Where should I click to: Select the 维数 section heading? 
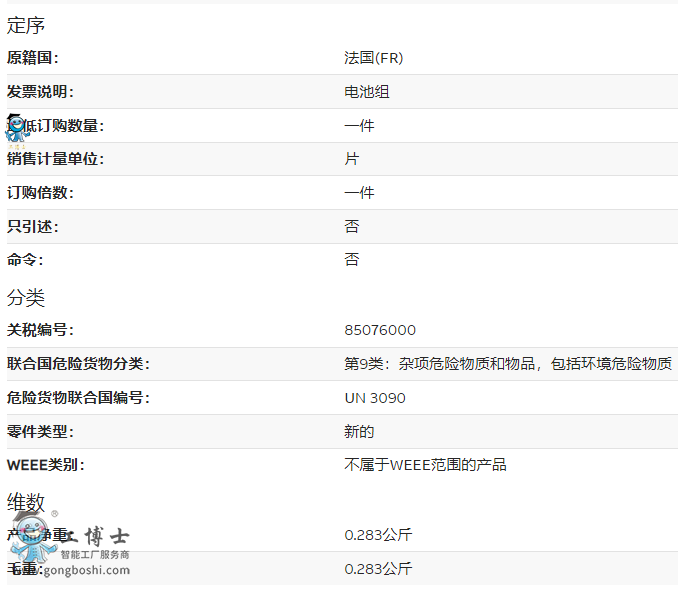[x=26, y=502]
